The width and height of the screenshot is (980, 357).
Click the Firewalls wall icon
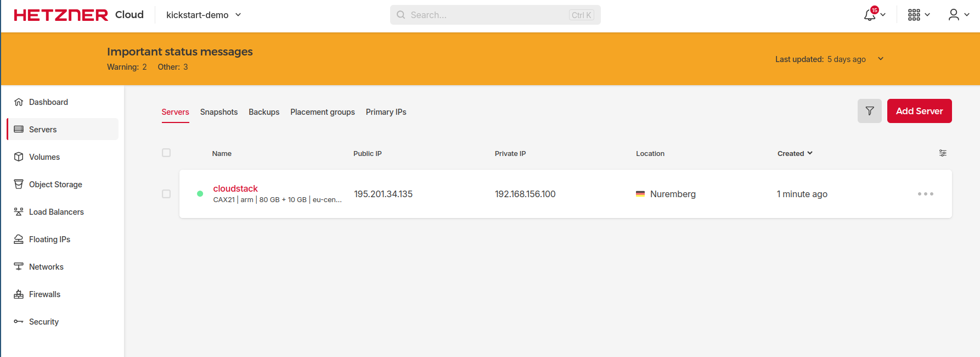click(x=19, y=294)
